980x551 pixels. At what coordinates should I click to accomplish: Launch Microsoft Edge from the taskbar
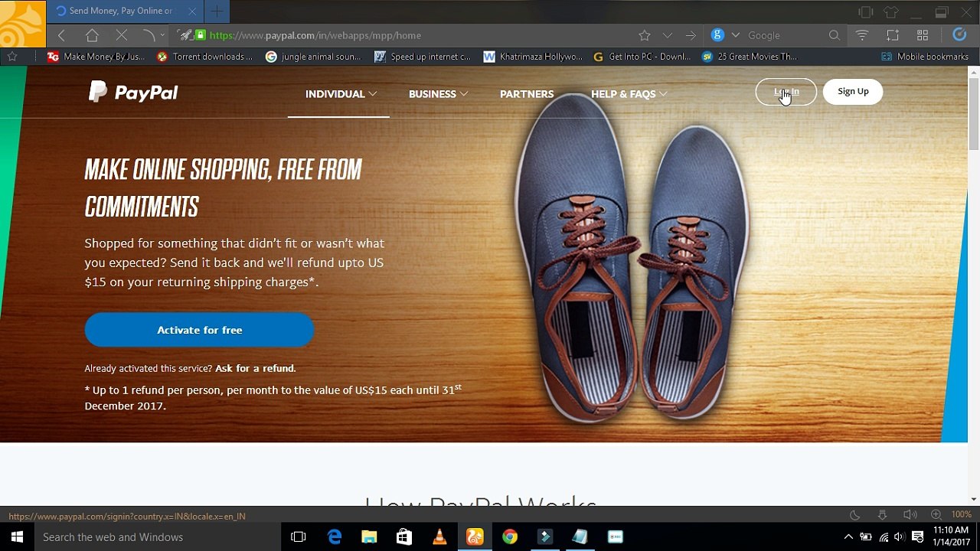tap(335, 536)
